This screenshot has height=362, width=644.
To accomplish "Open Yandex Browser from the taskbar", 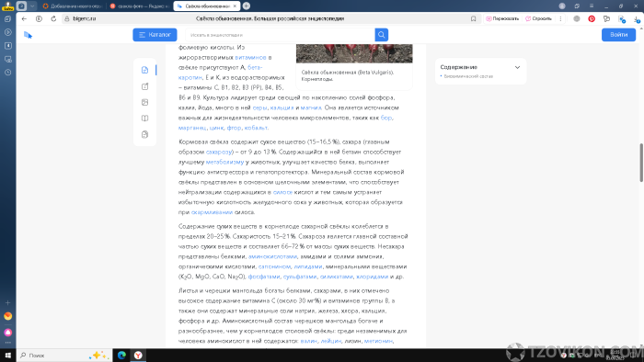I will pyautogui.click(x=138, y=356).
